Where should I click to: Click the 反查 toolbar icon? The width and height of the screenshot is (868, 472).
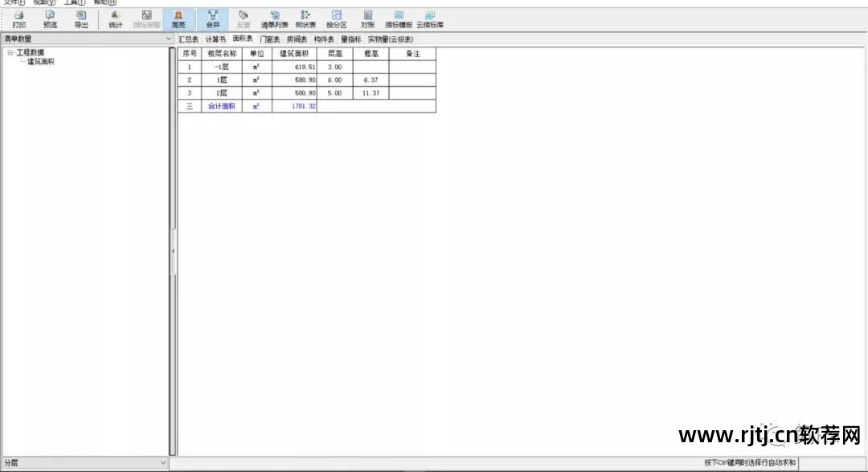point(244,19)
